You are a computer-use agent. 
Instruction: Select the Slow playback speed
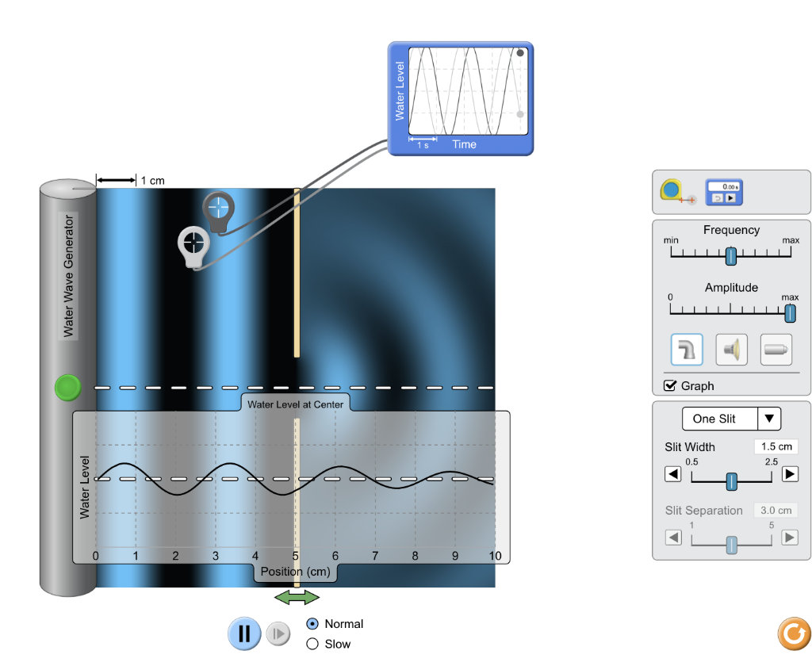(x=312, y=644)
